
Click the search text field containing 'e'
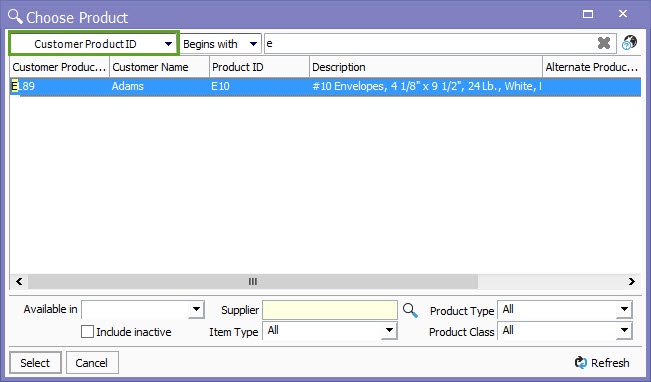(x=430, y=44)
